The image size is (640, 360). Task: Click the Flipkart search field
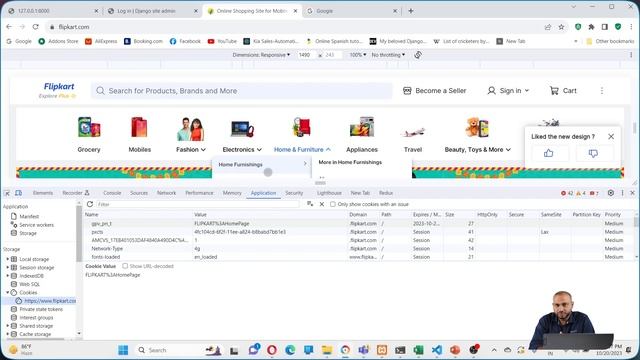click(x=242, y=91)
